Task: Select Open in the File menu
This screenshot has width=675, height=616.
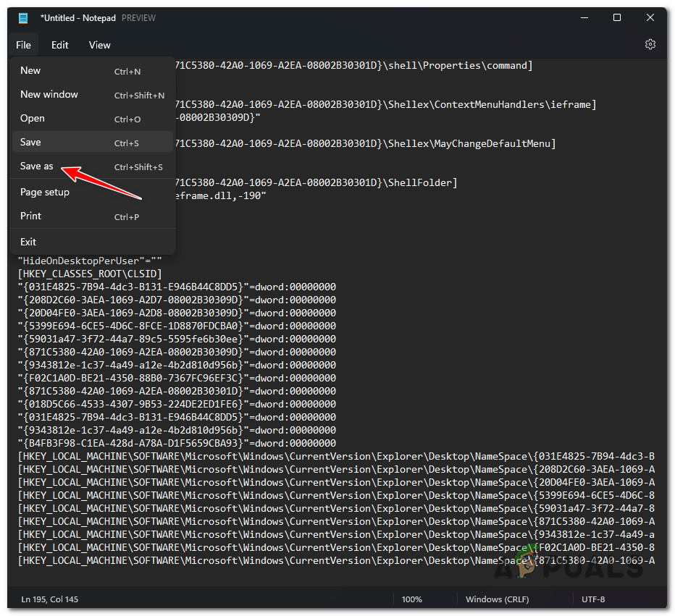Action: [x=93, y=118]
